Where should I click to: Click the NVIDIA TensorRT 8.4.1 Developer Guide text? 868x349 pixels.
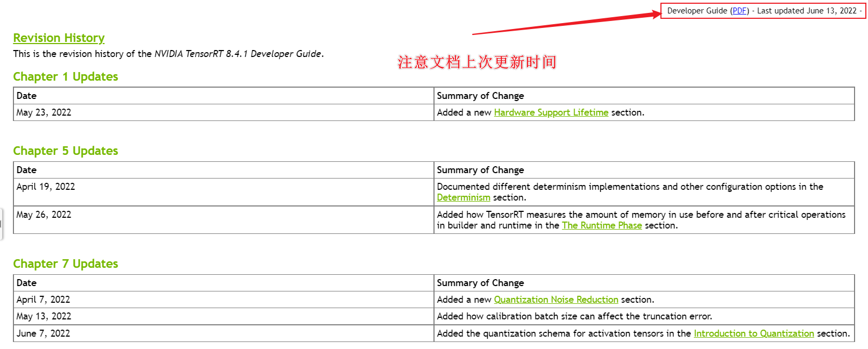click(x=238, y=54)
